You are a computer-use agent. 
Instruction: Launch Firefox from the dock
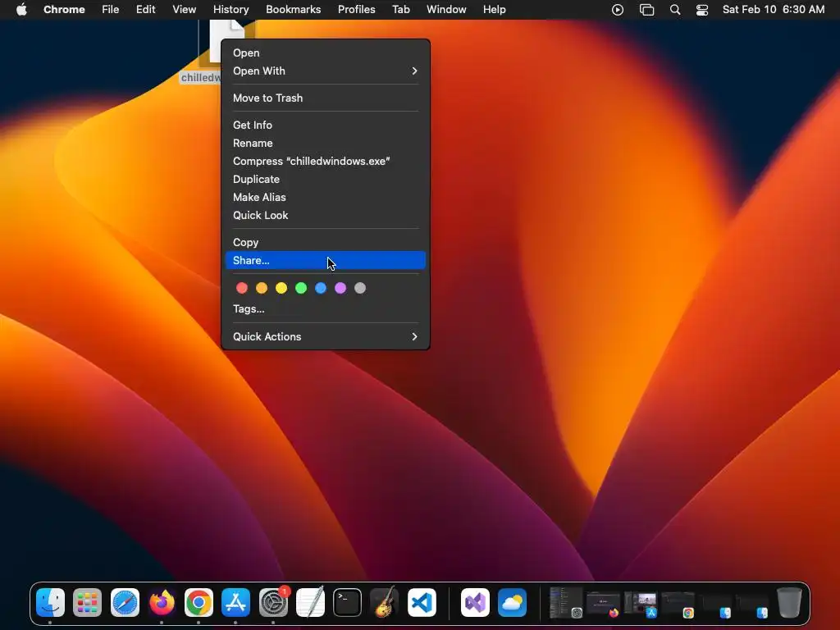click(x=162, y=603)
